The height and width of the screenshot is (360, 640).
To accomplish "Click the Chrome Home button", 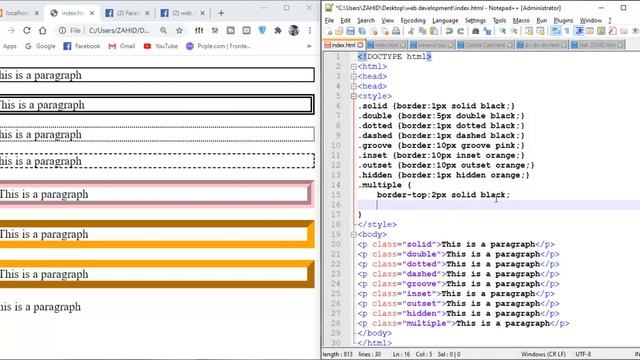I will (43, 31).
